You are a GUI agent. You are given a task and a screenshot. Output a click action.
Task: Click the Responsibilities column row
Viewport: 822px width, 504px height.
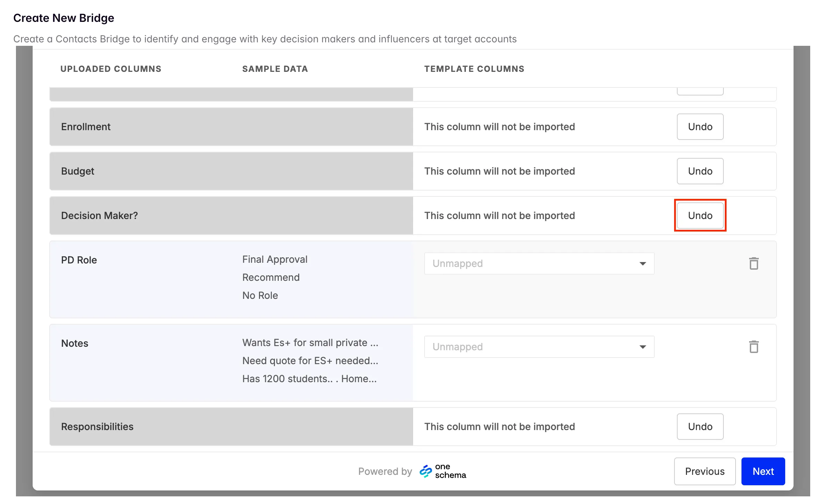97,427
